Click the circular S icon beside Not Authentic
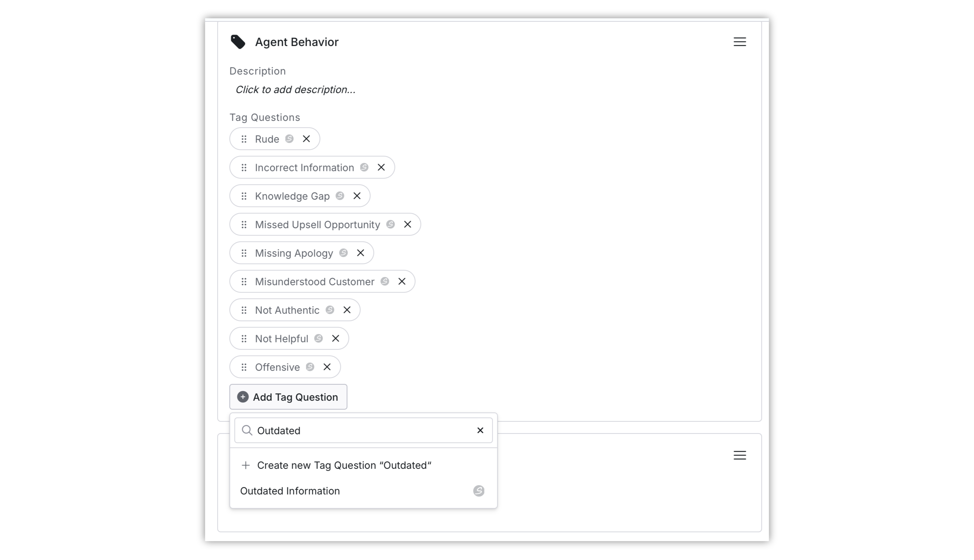 (330, 310)
